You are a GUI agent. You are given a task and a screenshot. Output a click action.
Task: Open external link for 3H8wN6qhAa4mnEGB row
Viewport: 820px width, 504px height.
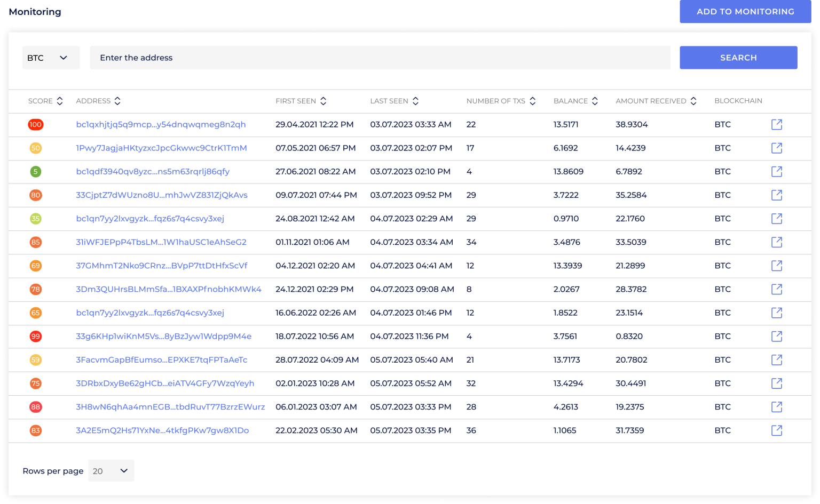click(777, 407)
